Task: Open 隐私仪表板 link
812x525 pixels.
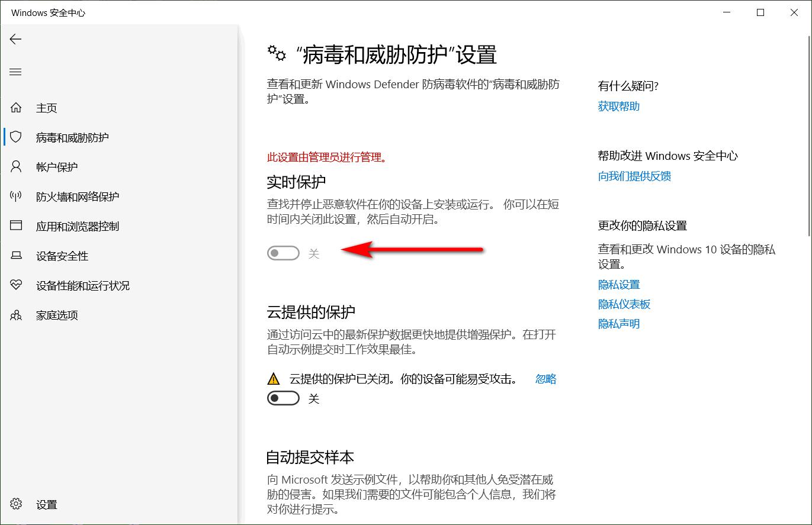Action: pos(624,304)
